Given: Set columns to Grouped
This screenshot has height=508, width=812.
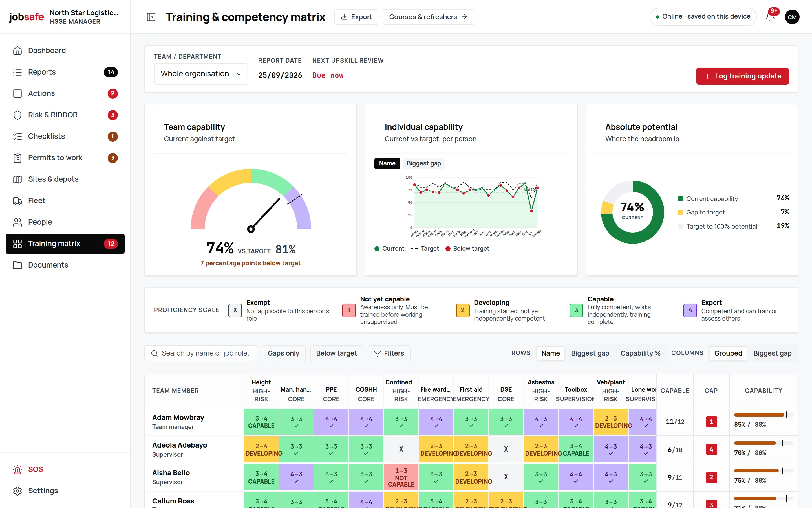Looking at the screenshot, I should coord(728,353).
